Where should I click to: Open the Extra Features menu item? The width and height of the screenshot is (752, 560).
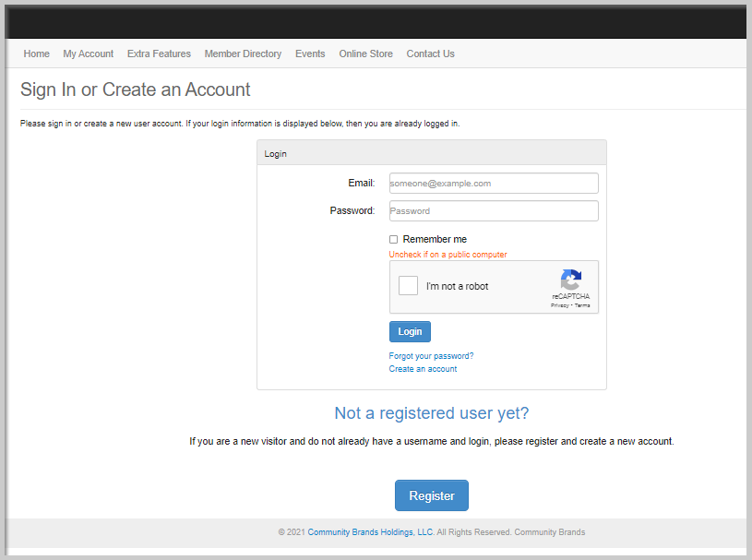pyautogui.click(x=159, y=54)
